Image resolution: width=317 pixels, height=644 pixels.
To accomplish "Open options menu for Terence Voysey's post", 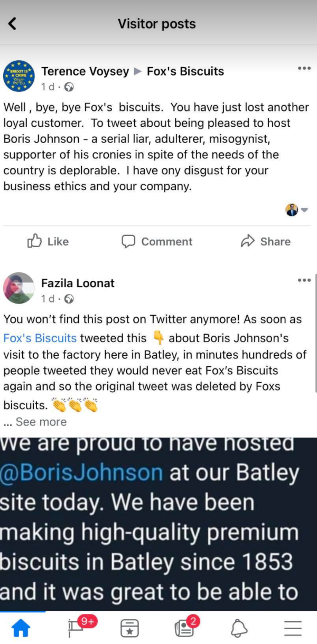I will [x=304, y=68].
